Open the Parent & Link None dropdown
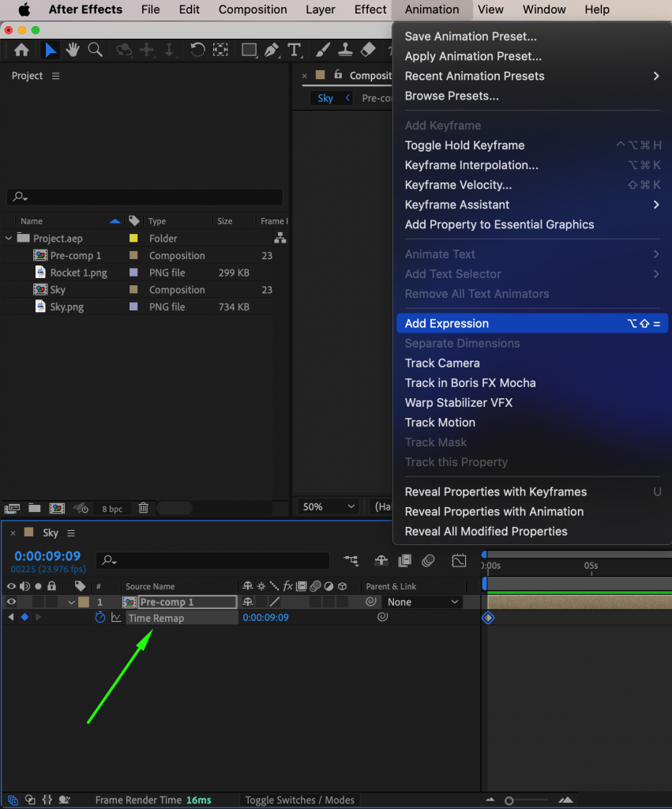The image size is (672, 809). tap(422, 601)
